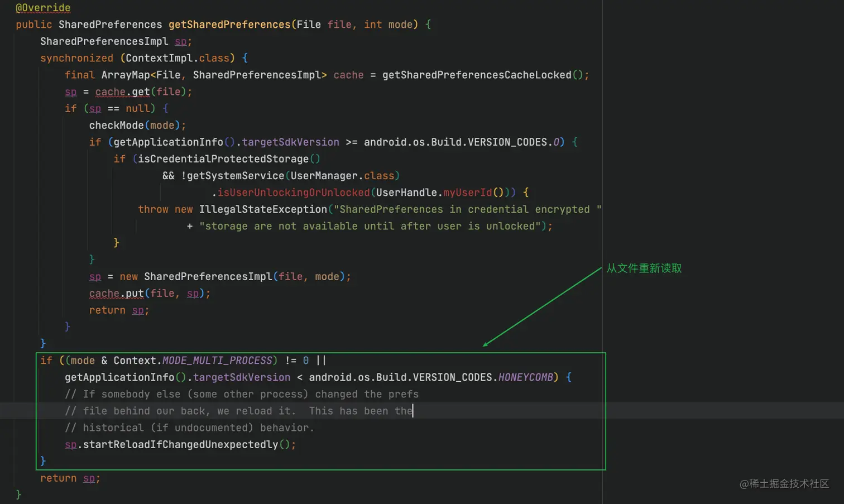This screenshot has height=504, width=844.
Task: Place caret at 'This has been the' comment
Action: 361,410
